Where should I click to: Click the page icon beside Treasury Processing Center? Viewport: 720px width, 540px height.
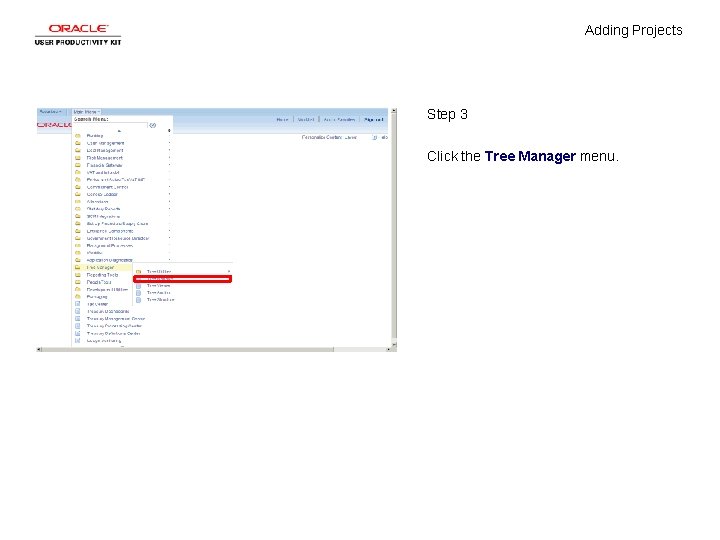tap(78, 326)
